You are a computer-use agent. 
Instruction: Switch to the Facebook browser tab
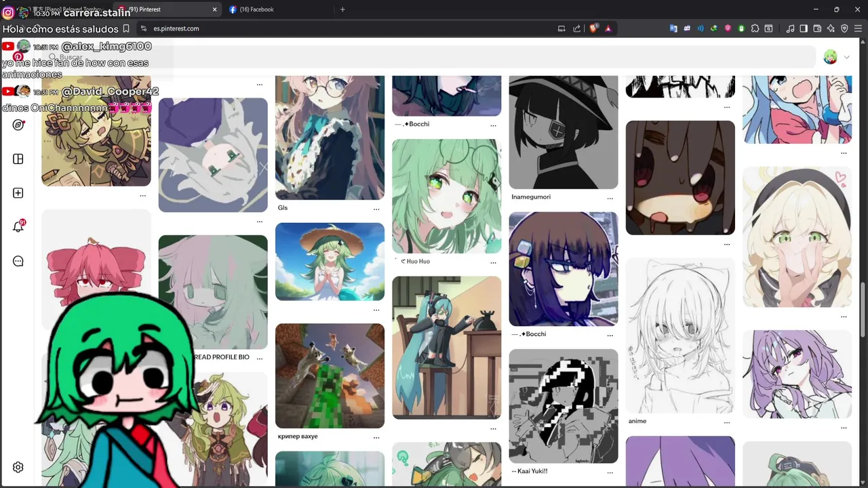277,9
